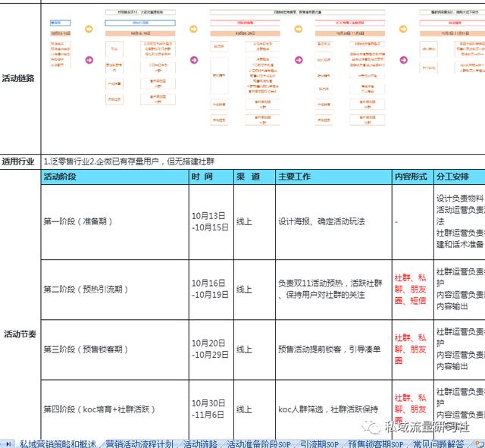Click 分工安排 cell starting 设计负责物料
The height and width of the screenshot is (448, 485).
pos(459,222)
